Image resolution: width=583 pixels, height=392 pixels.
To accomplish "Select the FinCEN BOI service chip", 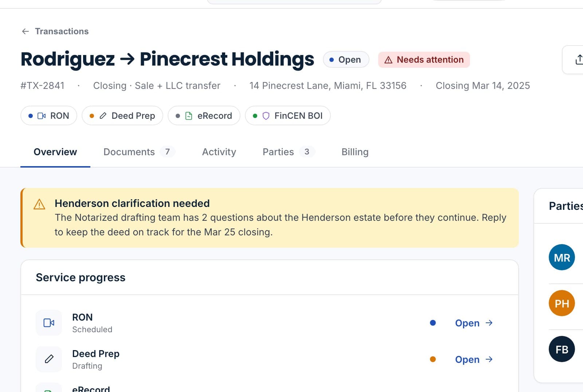I will 288,115.
